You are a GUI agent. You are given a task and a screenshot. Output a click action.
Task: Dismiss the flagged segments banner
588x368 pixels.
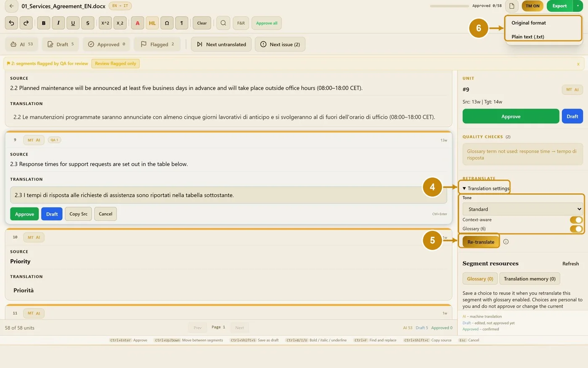578,64
